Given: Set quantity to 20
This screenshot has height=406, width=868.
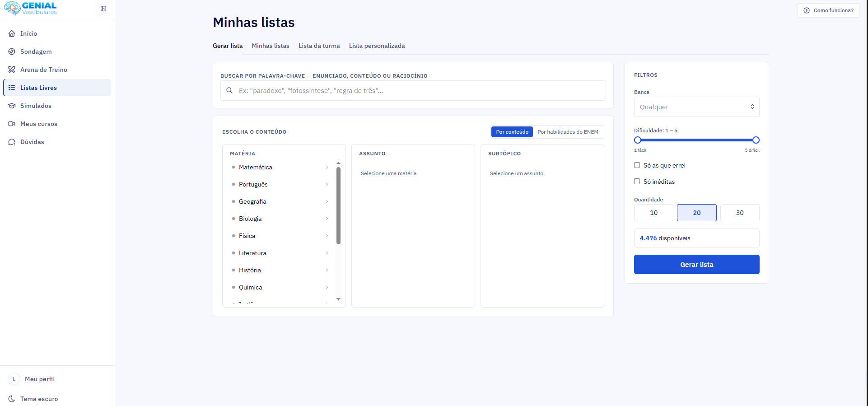Looking at the screenshot, I should tap(696, 213).
